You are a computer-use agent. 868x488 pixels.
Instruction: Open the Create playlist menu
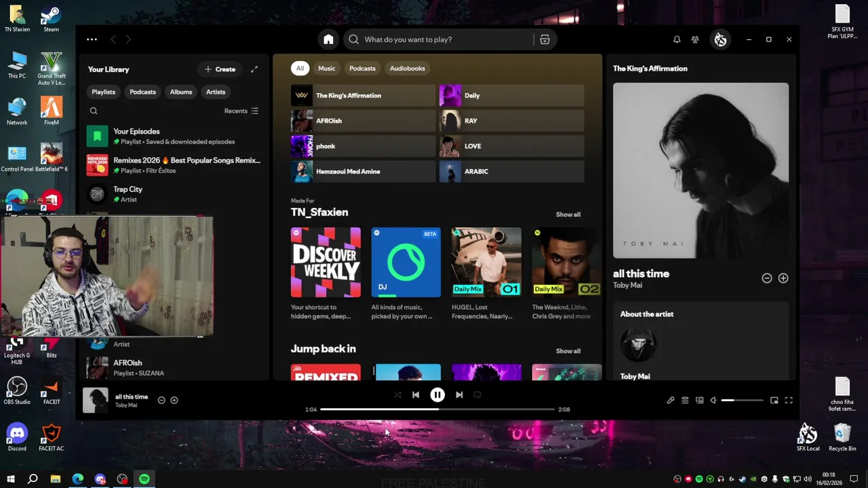click(x=220, y=69)
